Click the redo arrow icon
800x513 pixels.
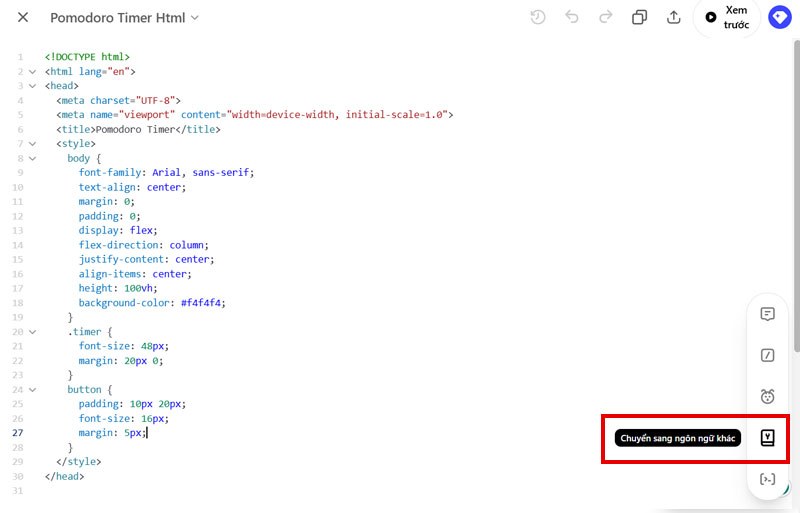click(605, 17)
